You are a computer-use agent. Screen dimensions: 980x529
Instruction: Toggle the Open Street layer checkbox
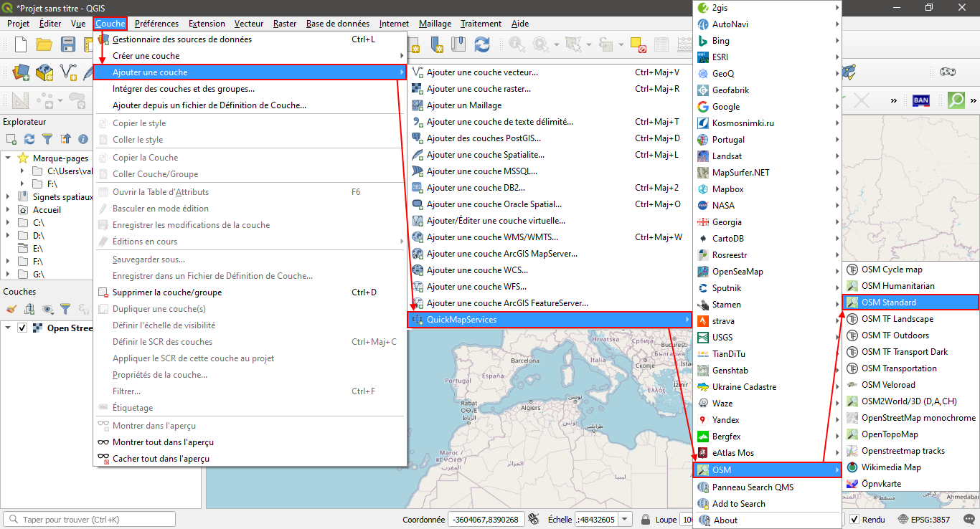22,328
